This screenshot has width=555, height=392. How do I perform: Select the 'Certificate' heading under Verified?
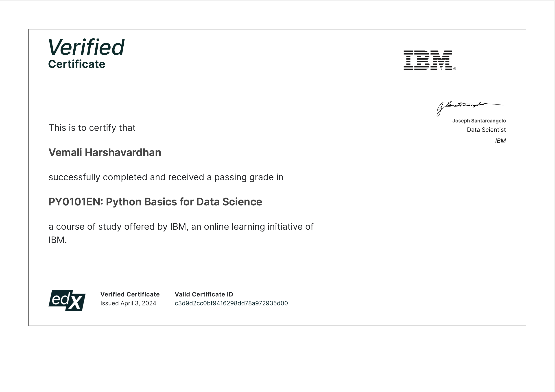77,64
